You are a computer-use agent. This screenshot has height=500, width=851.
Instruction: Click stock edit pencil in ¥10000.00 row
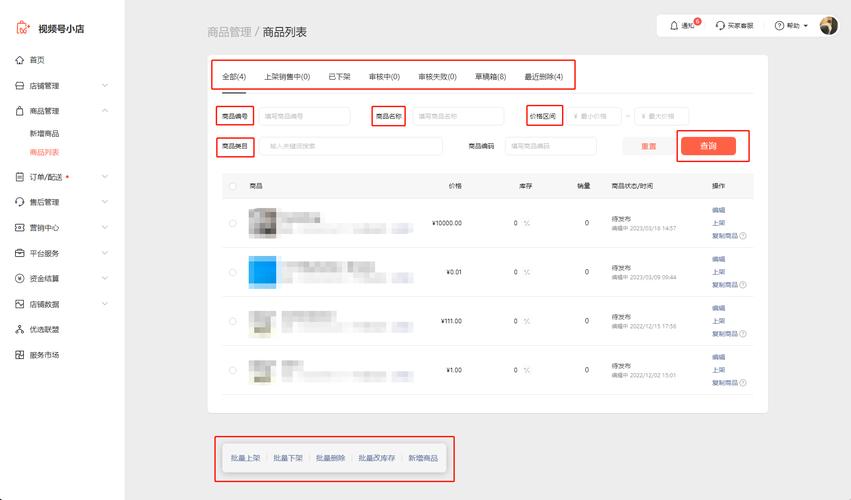(526, 223)
